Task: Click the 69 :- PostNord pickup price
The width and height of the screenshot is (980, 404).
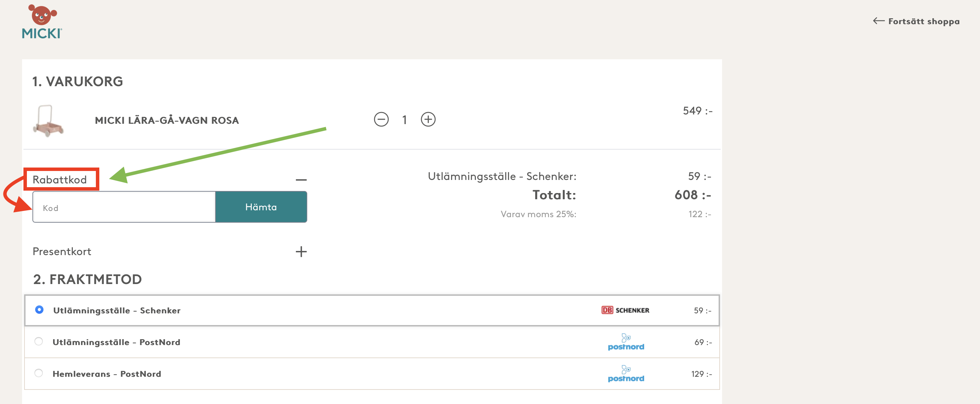Action: click(703, 342)
